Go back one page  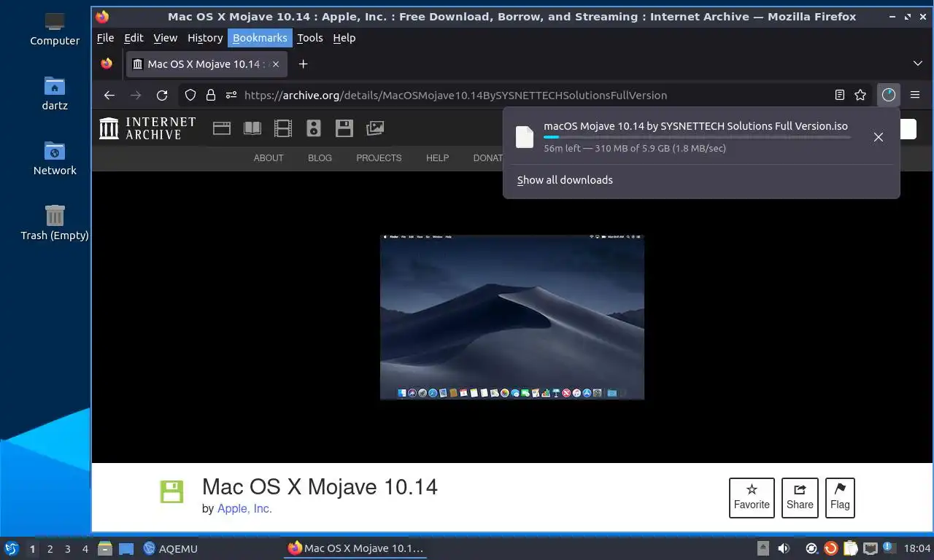[x=109, y=95]
